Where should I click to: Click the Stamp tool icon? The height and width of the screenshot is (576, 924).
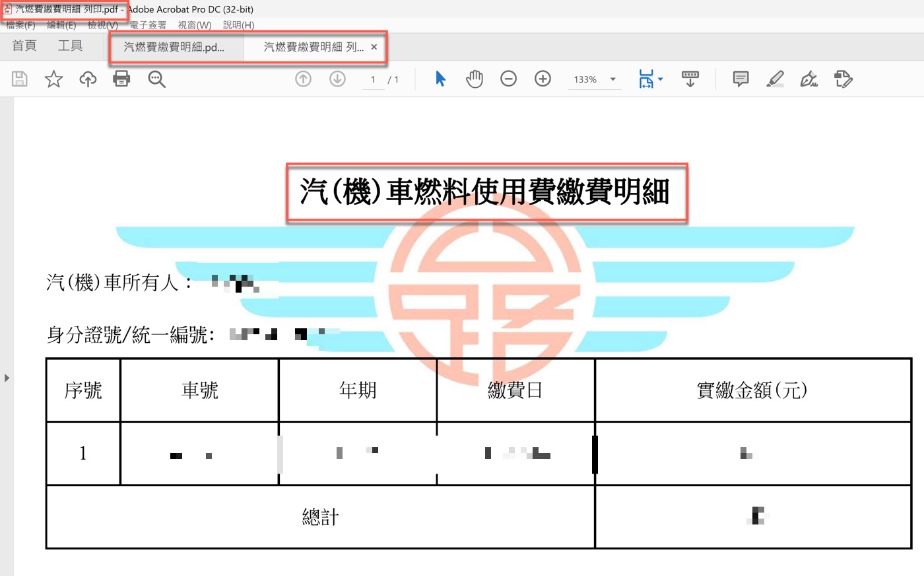pos(843,79)
